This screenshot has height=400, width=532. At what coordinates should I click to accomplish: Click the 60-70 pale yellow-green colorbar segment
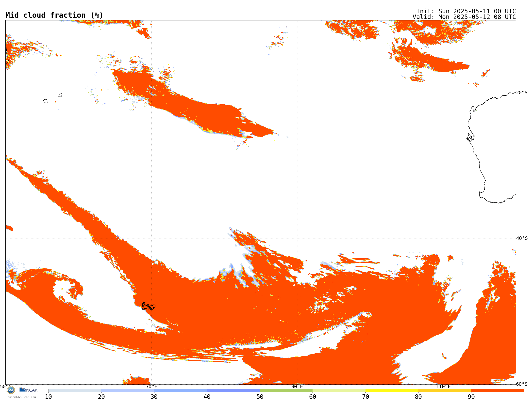point(339,391)
